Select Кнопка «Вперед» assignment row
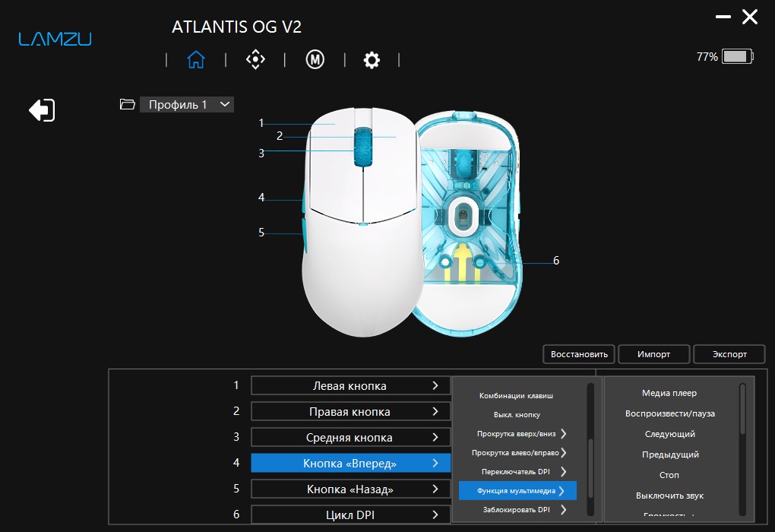775x532 pixels. 350,464
